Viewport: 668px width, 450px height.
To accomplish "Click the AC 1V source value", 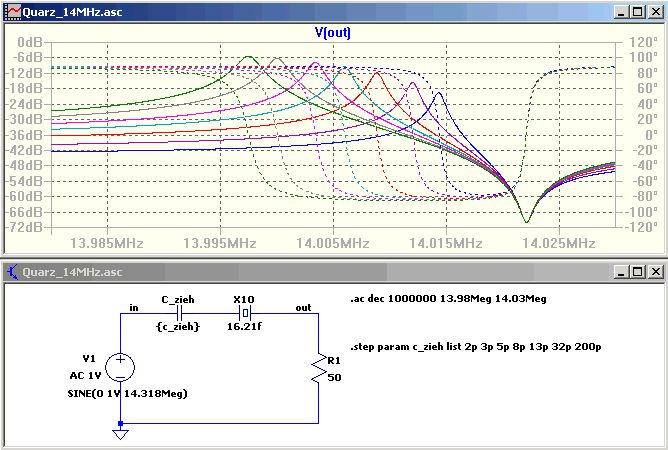I will pyautogui.click(x=85, y=376).
